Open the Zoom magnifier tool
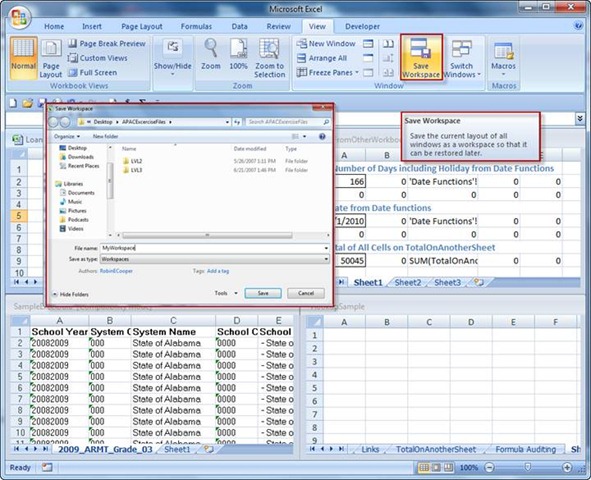This screenshot has width=591, height=480. coord(211,55)
